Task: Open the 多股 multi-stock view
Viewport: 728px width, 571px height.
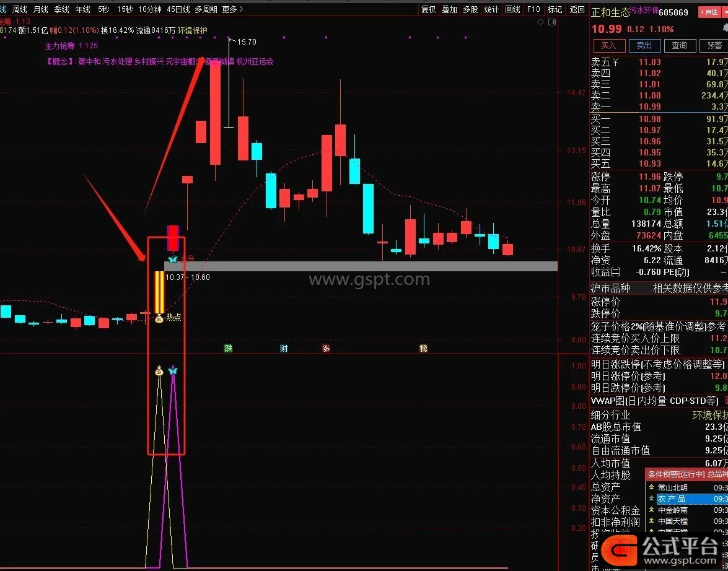Action: click(470, 9)
